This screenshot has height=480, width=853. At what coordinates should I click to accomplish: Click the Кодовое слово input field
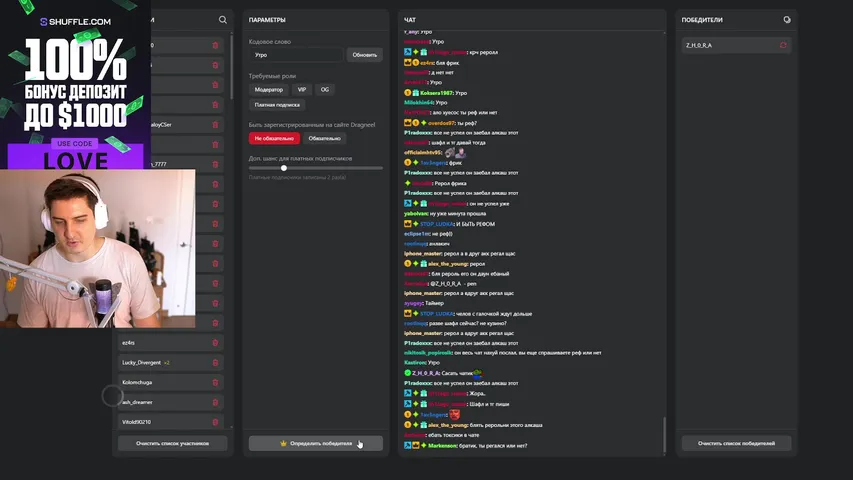[296, 55]
